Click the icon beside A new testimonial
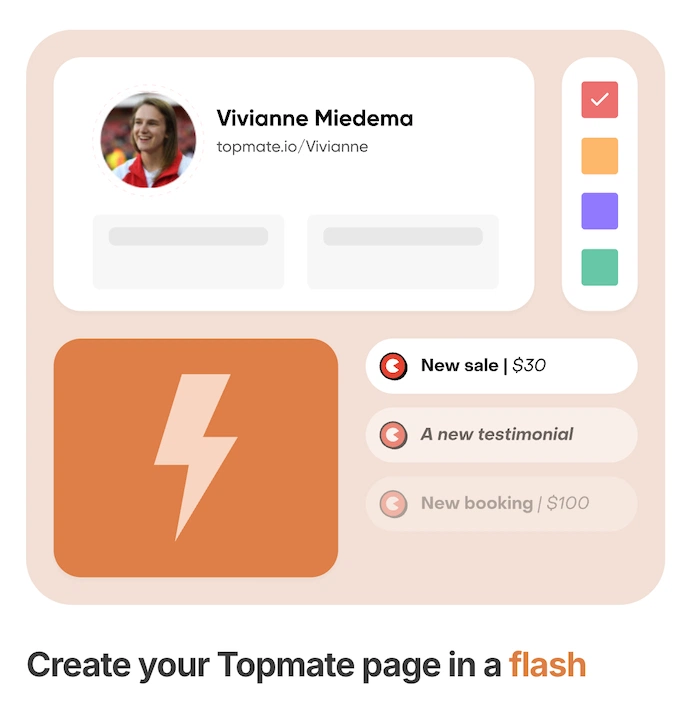This screenshot has height=705, width=700. [x=393, y=435]
